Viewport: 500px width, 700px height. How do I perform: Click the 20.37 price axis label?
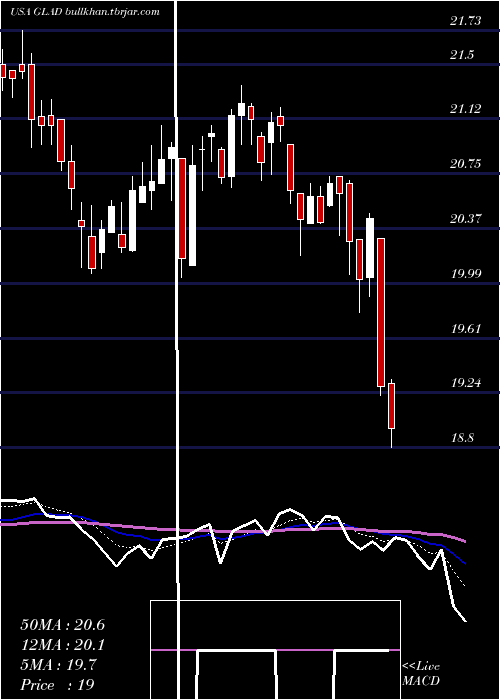[x=466, y=219]
